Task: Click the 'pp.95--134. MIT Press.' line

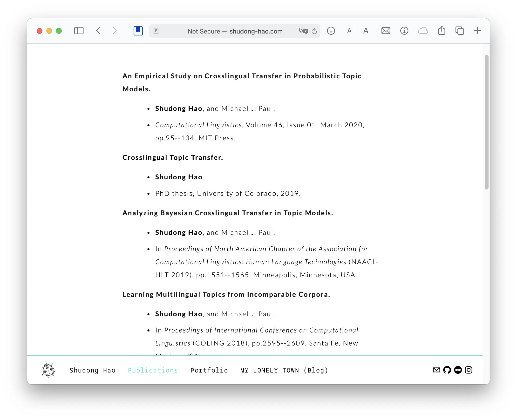Action: 196,138
